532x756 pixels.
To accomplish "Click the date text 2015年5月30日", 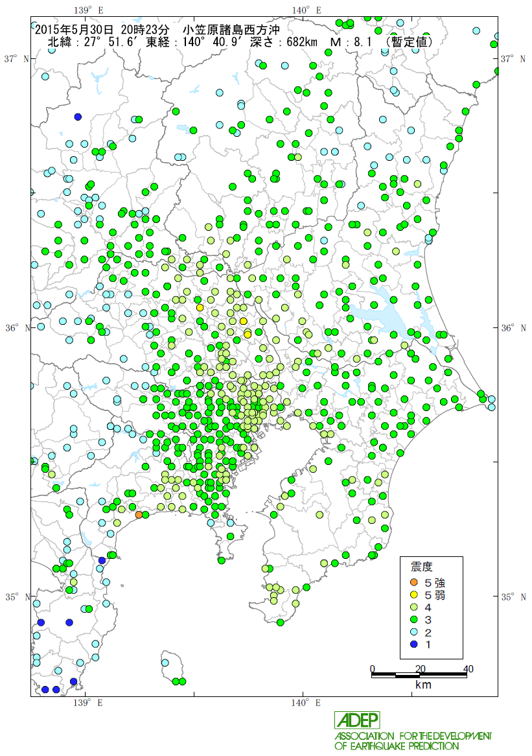I will 74,29.
